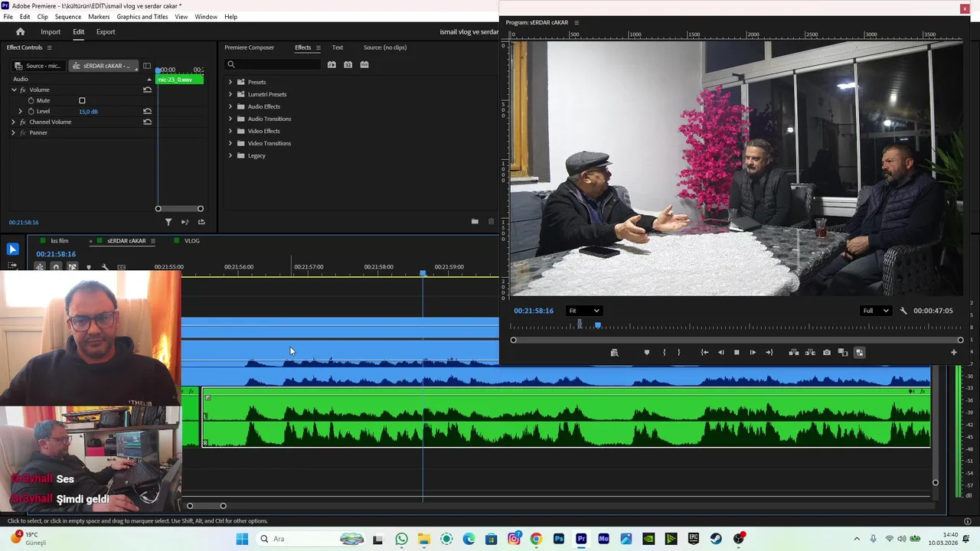
Task: Click the export Effect Controls arrow icon
Action: click(x=201, y=222)
